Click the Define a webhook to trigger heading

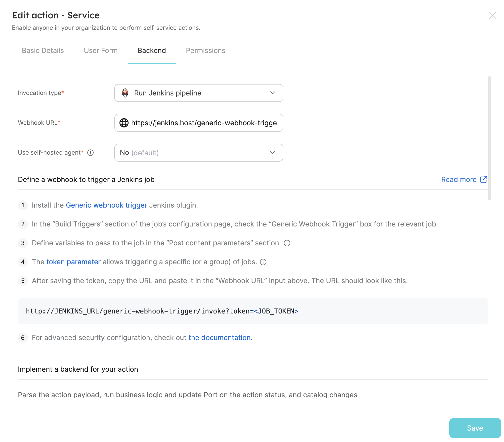pos(86,179)
